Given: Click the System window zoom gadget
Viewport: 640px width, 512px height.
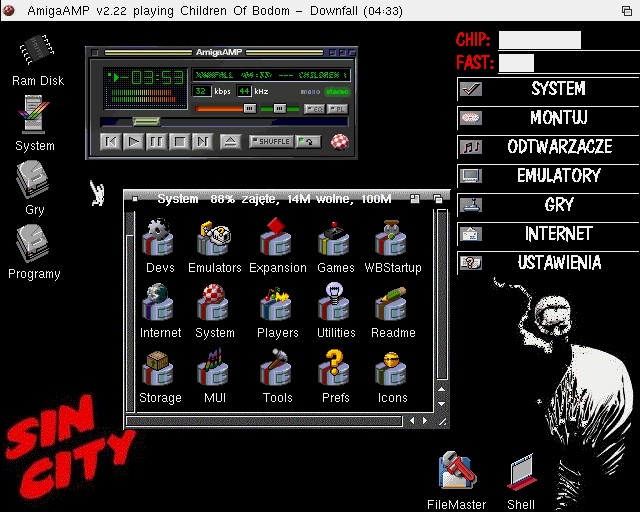Looking at the screenshot, I should coord(415,199).
